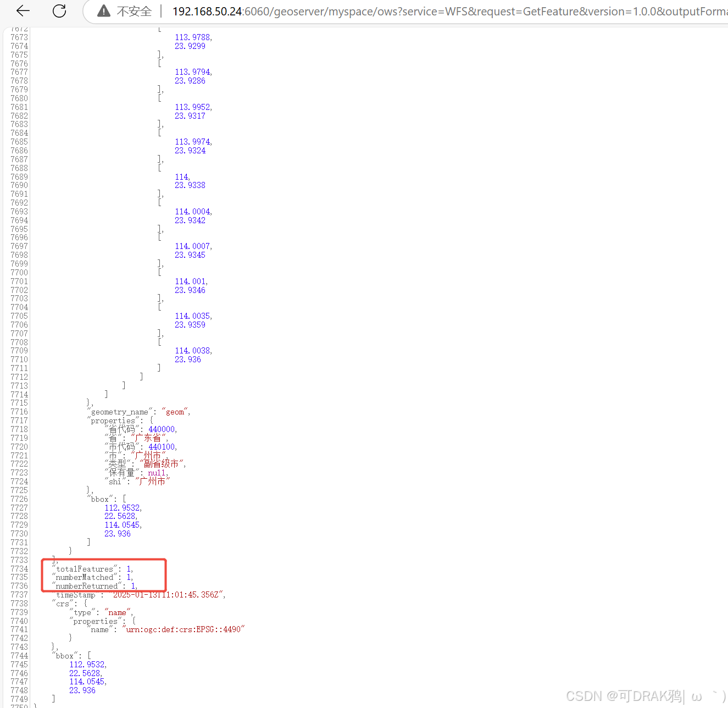Click the crs "type": "name" line
The image size is (728, 708).
point(101,612)
